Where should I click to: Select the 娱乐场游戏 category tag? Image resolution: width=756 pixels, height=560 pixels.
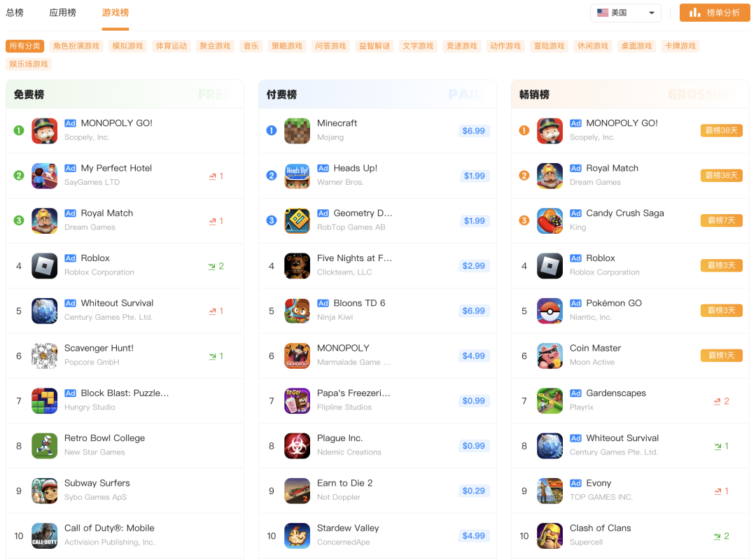(29, 64)
